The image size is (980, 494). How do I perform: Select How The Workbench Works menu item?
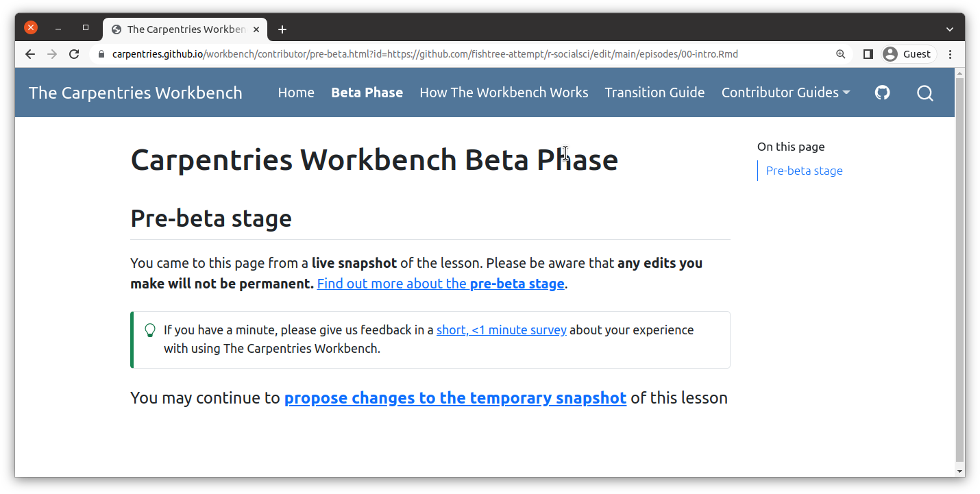point(504,92)
